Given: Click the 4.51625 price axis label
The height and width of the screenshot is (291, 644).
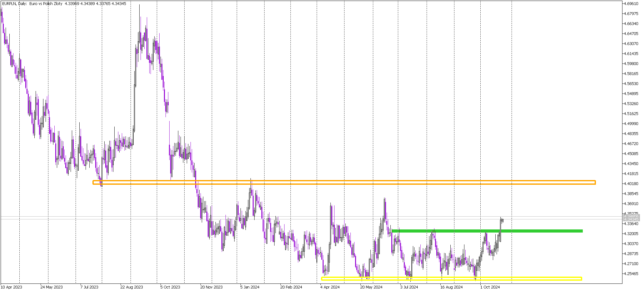Looking at the screenshot, I should [x=631, y=114].
